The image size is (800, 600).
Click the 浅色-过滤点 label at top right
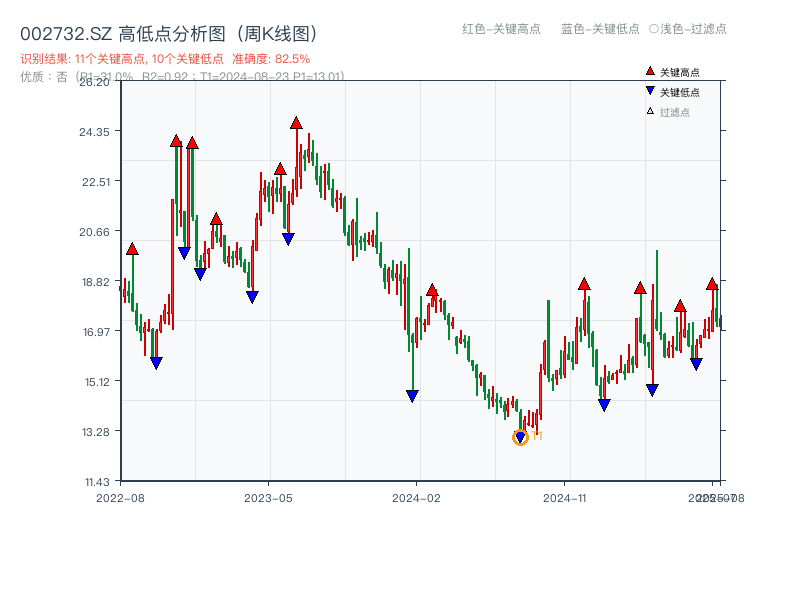[688, 30]
